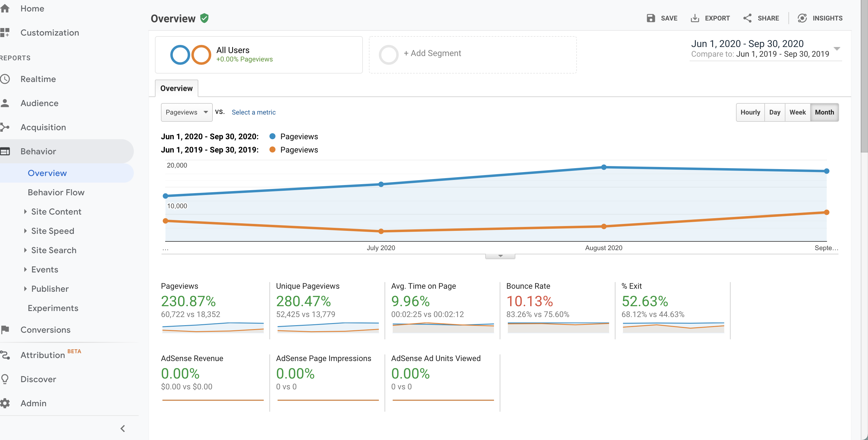Open the date range dropdown arrow
The width and height of the screenshot is (868, 440).
point(837,49)
